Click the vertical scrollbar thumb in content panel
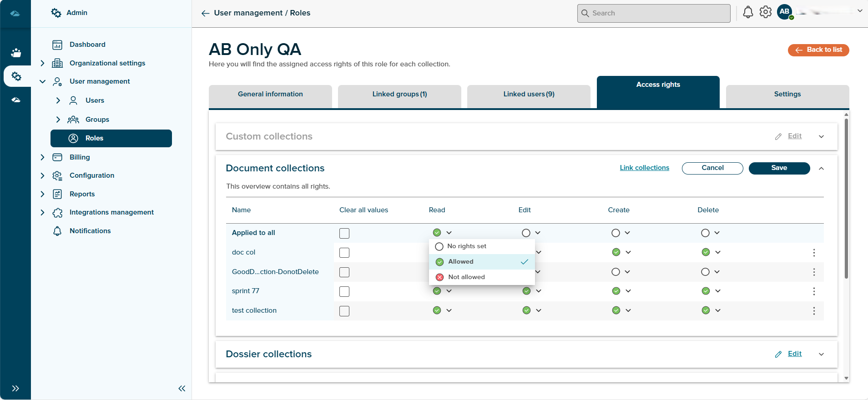The image size is (868, 400). [846, 198]
